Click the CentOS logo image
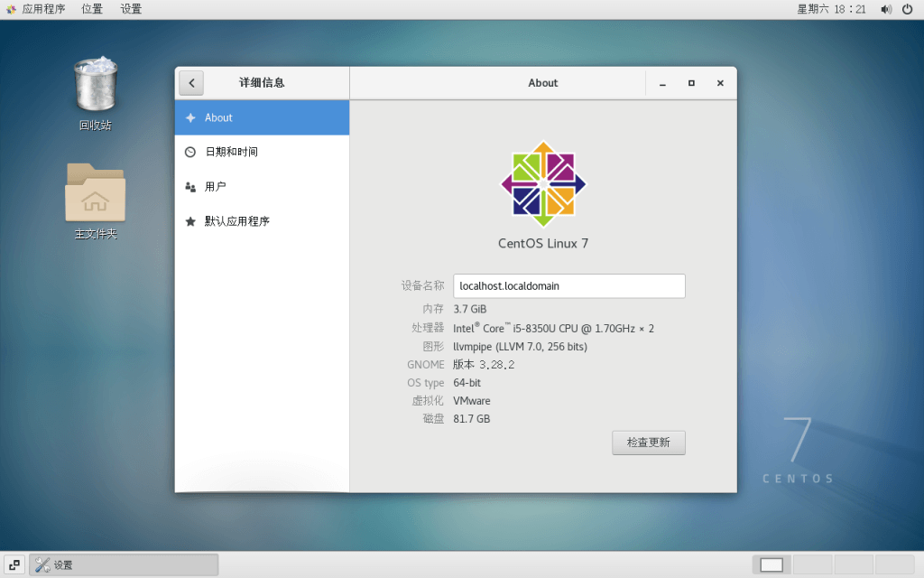Image resolution: width=924 pixels, height=578 pixels. tap(543, 184)
